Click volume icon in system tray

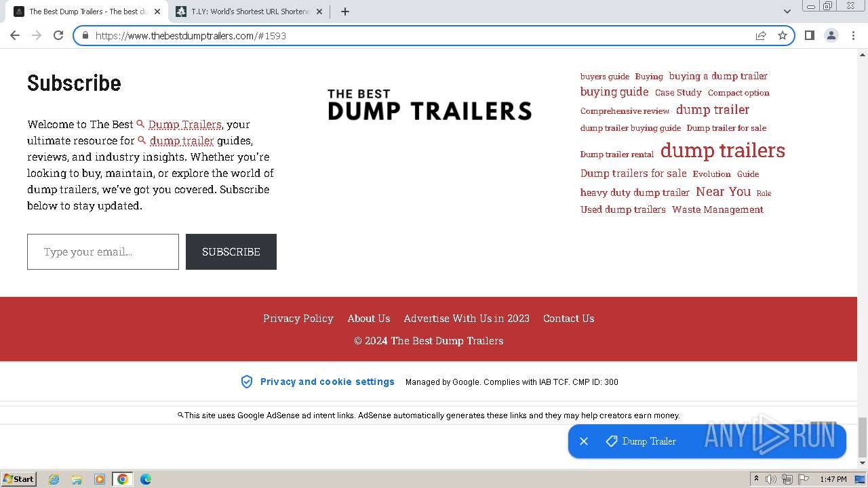coord(771,479)
